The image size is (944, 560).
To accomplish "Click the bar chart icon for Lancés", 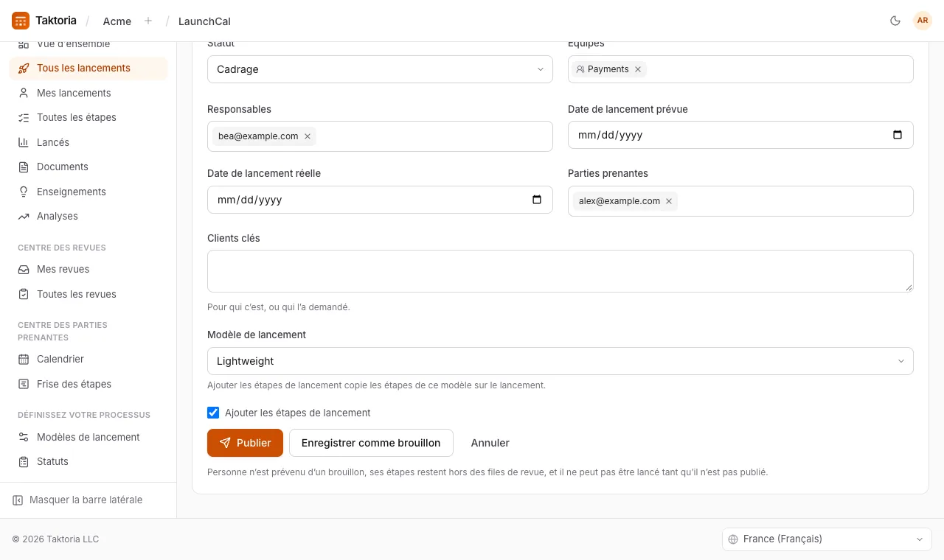I will click(x=24, y=142).
